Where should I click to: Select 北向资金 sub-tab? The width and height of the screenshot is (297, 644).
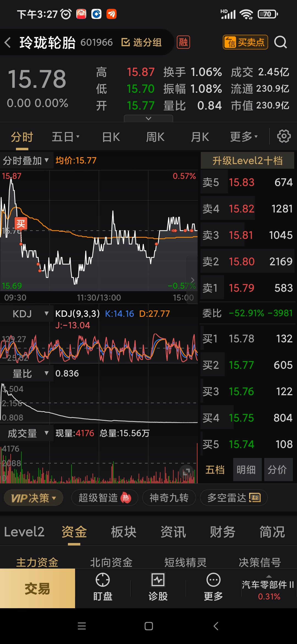(111, 562)
